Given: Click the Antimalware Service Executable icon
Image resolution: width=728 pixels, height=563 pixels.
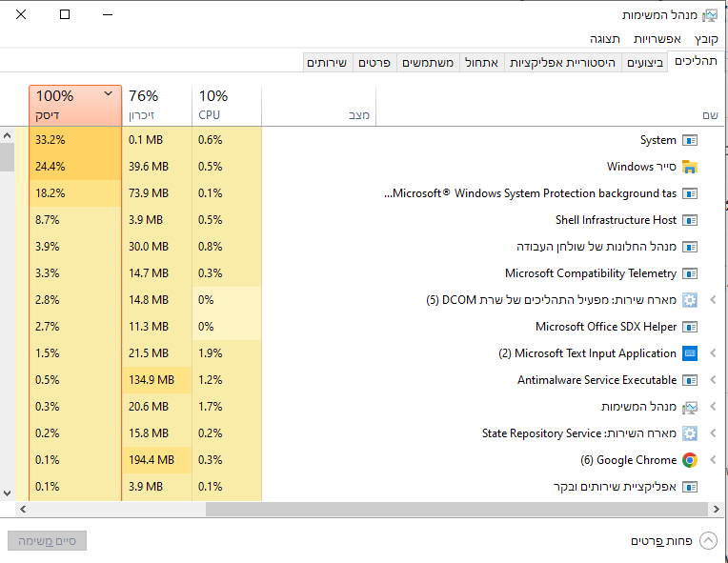Looking at the screenshot, I should [690, 380].
